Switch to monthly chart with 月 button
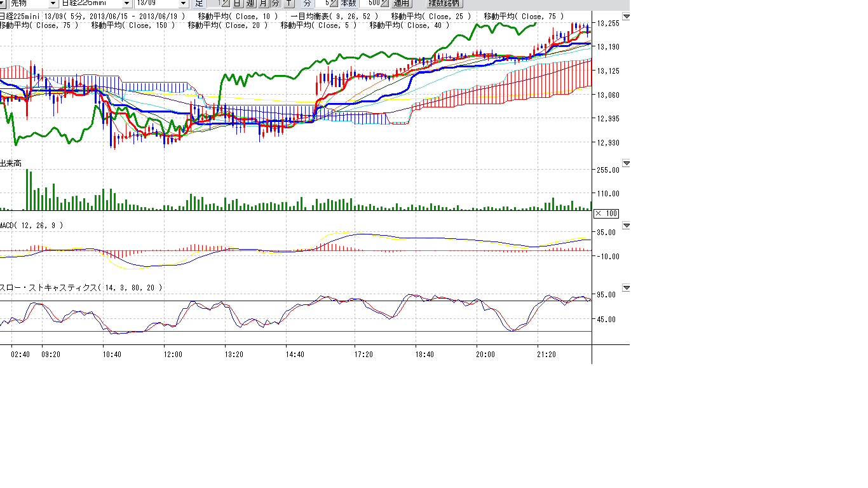The image size is (868, 488). click(263, 3)
